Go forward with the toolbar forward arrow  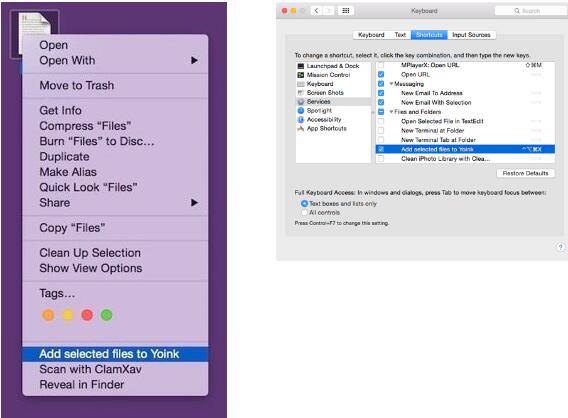coord(329,11)
